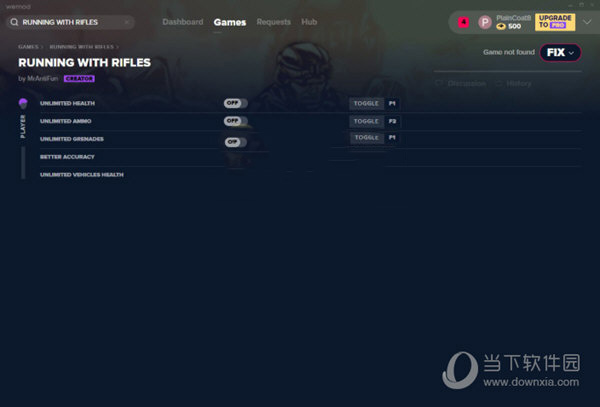Switch to the Games tab
This screenshot has width=600, height=407.
(x=230, y=22)
